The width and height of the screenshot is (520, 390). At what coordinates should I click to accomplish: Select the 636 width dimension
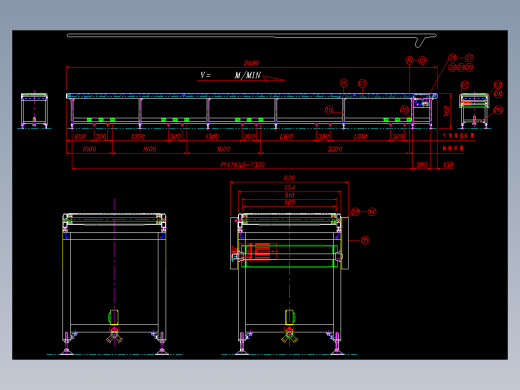point(289,178)
